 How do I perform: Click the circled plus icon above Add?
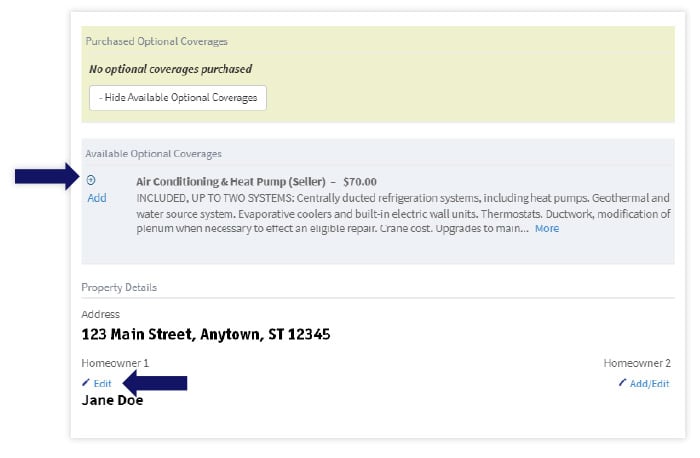tap(91, 180)
